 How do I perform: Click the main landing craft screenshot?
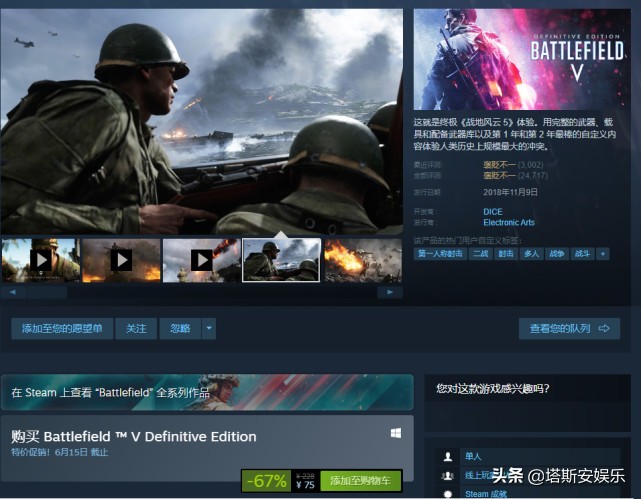point(202,122)
